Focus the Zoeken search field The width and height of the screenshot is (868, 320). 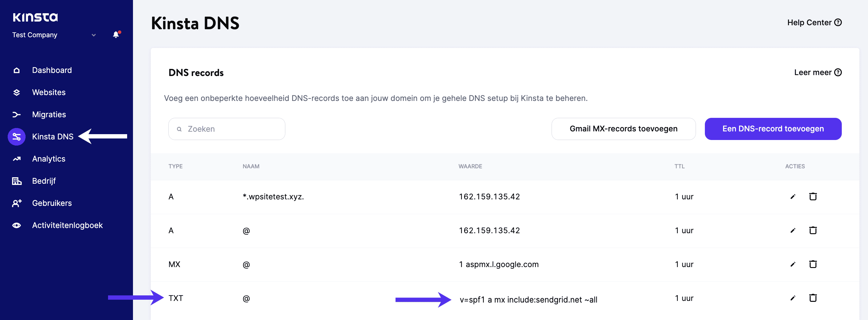click(227, 129)
